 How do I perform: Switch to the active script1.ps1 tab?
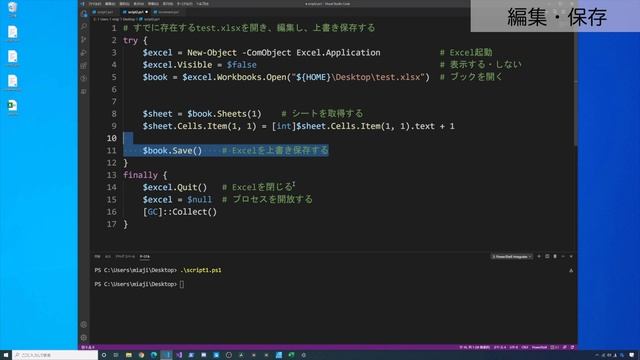(x=135, y=12)
